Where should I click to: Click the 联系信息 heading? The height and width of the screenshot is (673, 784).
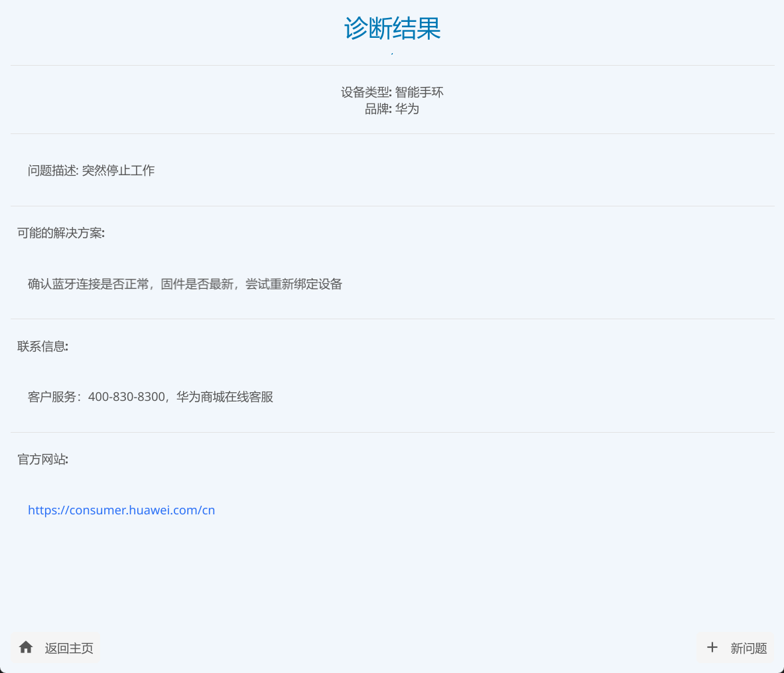[x=42, y=346]
